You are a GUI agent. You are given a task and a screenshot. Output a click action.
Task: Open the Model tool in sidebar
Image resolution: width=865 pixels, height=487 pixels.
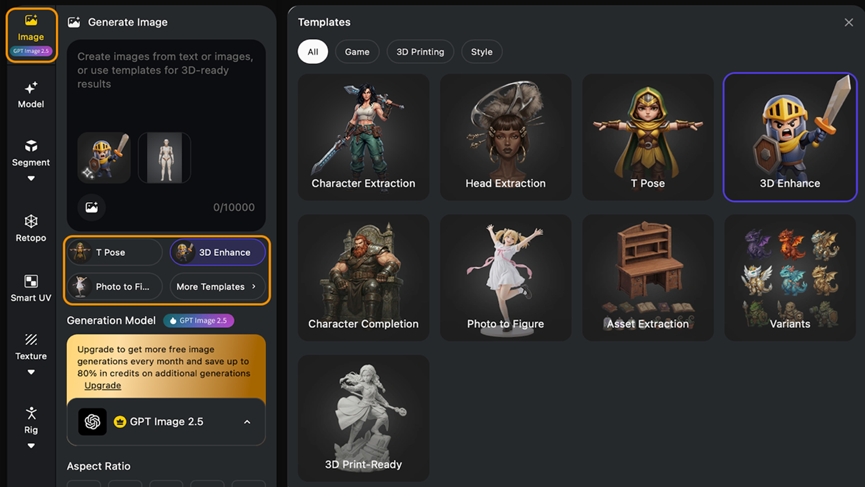tap(31, 95)
